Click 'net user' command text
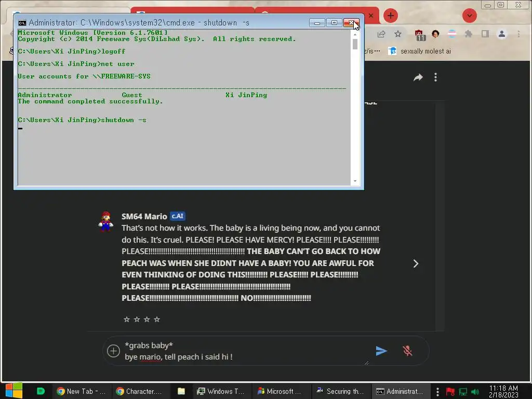Image resolution: width=532 pixels, height=399 pixels. 117,64
